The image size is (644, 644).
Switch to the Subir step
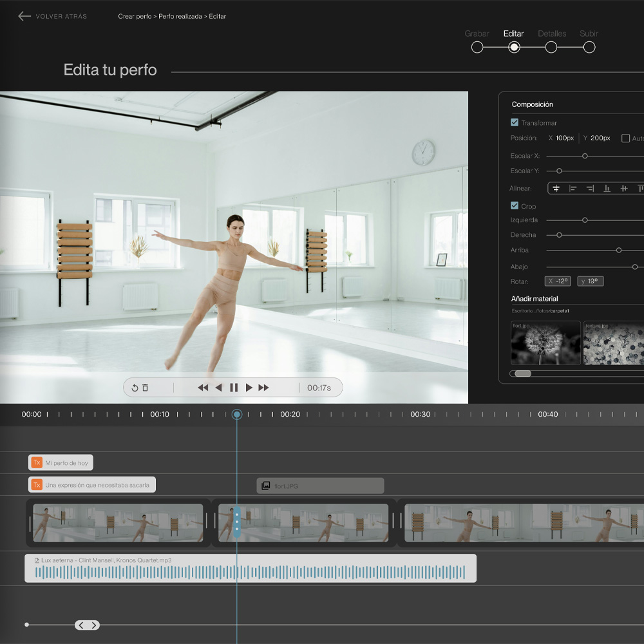(x=589, y=33)
